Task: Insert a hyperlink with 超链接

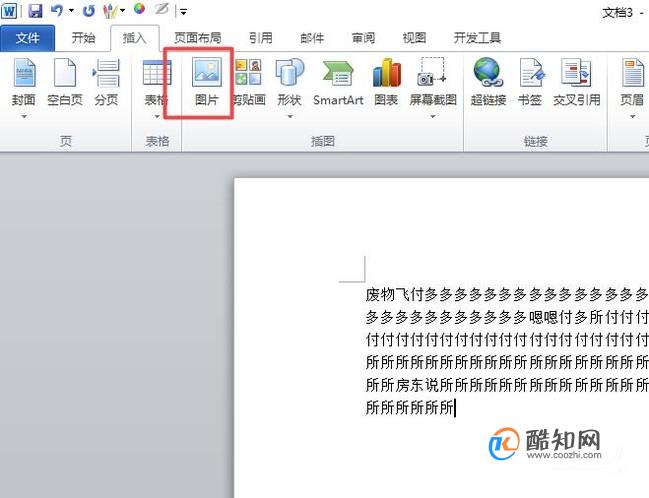Action: click(488, 82)
